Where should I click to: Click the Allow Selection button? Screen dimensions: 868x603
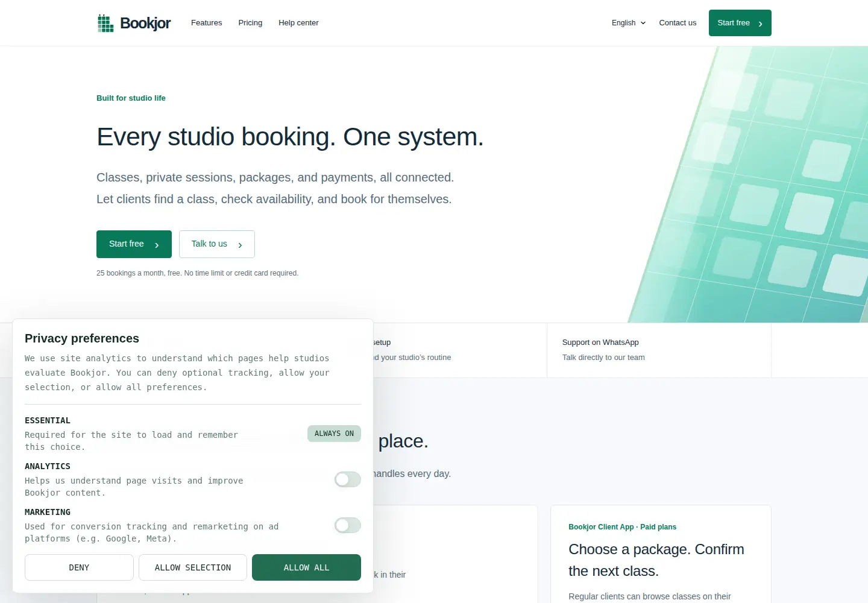(193, 567)
